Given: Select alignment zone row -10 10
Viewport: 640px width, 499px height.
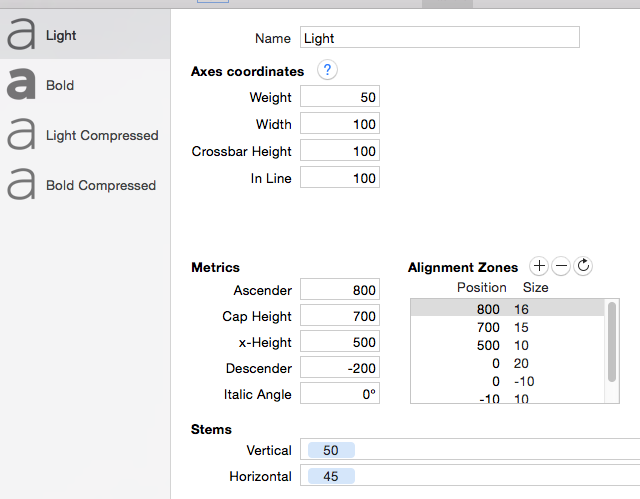Looking at the screenshot, I should tap(507, 397).
